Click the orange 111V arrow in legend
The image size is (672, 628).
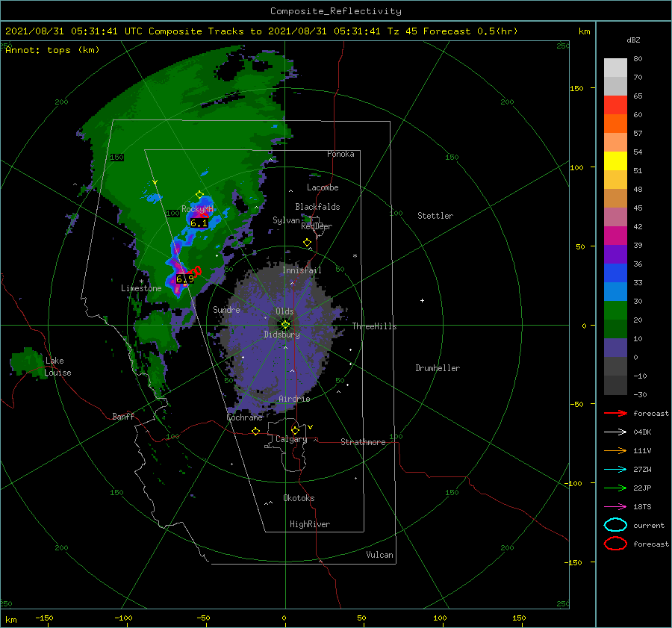point(615,450)
